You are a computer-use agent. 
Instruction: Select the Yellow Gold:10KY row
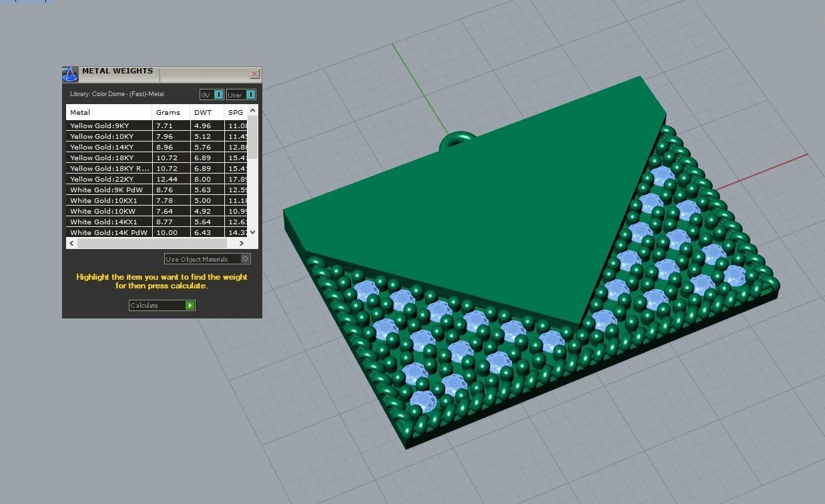[x=157, y=136]
